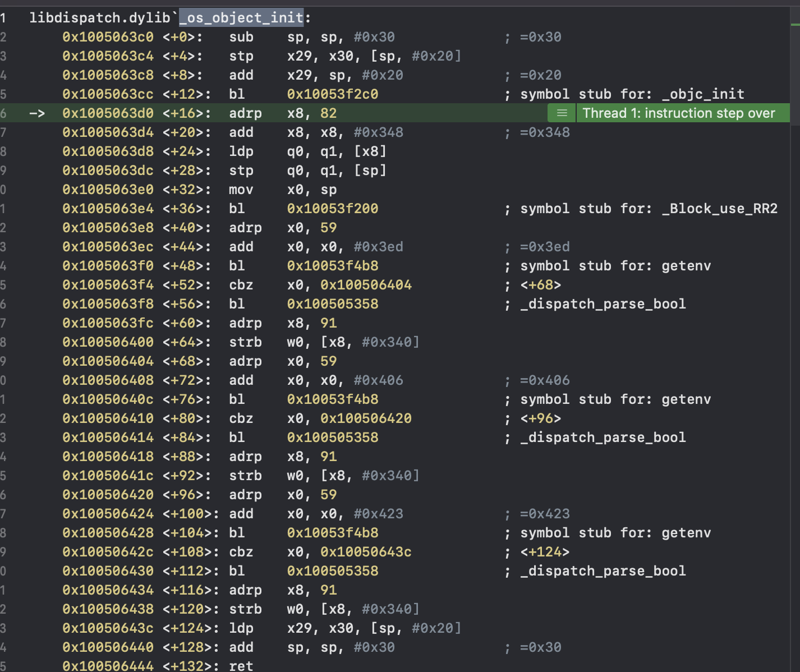The width and height of the screenshot is (800, 672).
Task: Click the <+68> branch offset comment
Action: 541,285
